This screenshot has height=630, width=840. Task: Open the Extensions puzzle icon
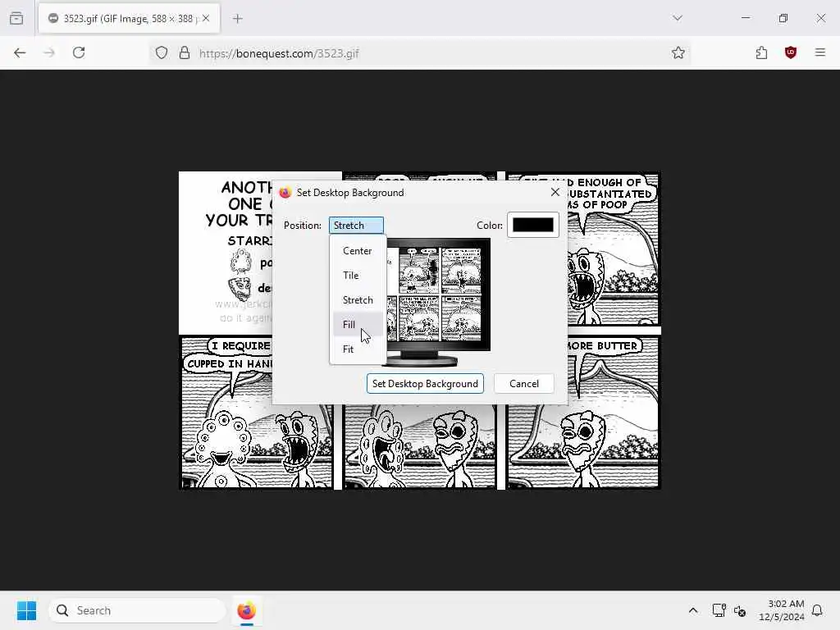tap(761, 52)
